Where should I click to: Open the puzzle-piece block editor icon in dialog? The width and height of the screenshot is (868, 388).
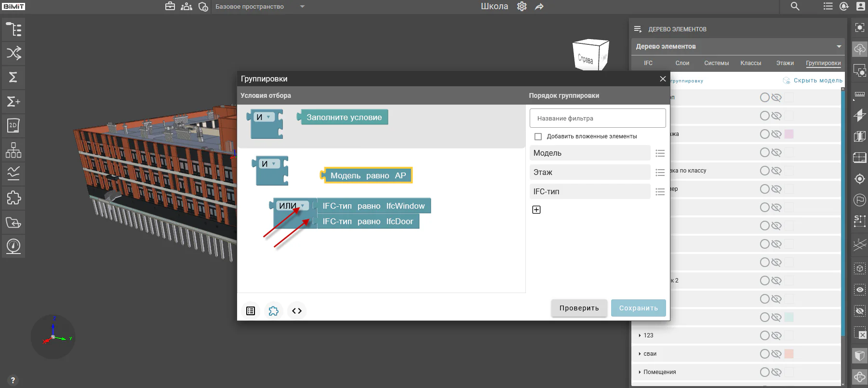tap(274, 311)
